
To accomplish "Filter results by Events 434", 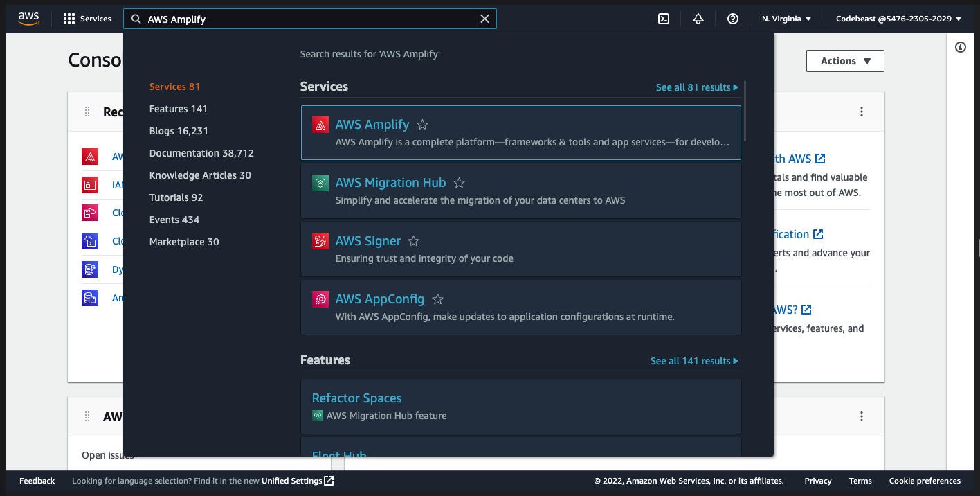I will (x=174, y=220).
